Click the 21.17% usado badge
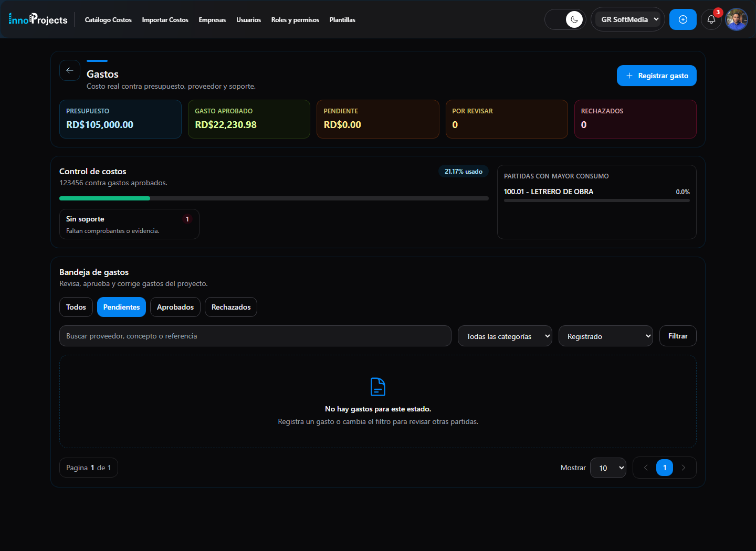 tap(464, 172)
